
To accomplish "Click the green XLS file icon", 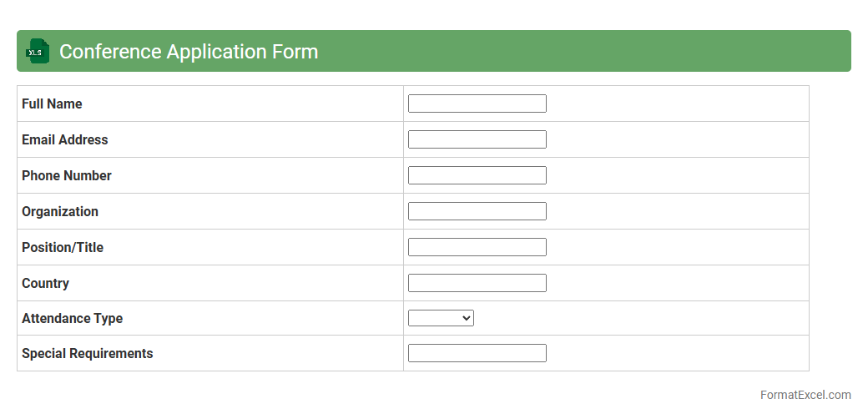I will [x=38, y=52].
